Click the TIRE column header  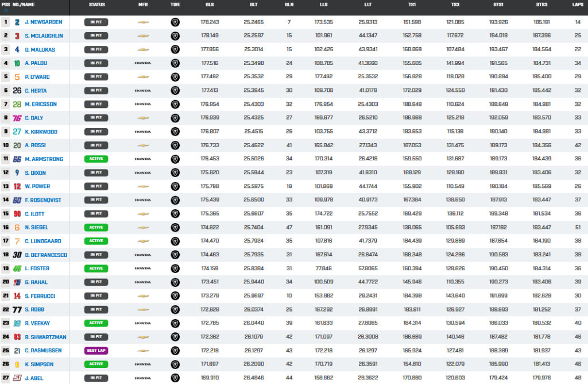pyautogui.click(x=175, y=5)
